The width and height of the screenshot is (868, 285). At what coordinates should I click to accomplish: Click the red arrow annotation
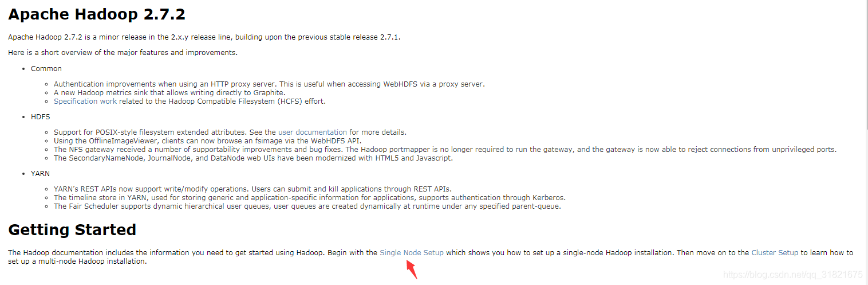pos(412,270)
